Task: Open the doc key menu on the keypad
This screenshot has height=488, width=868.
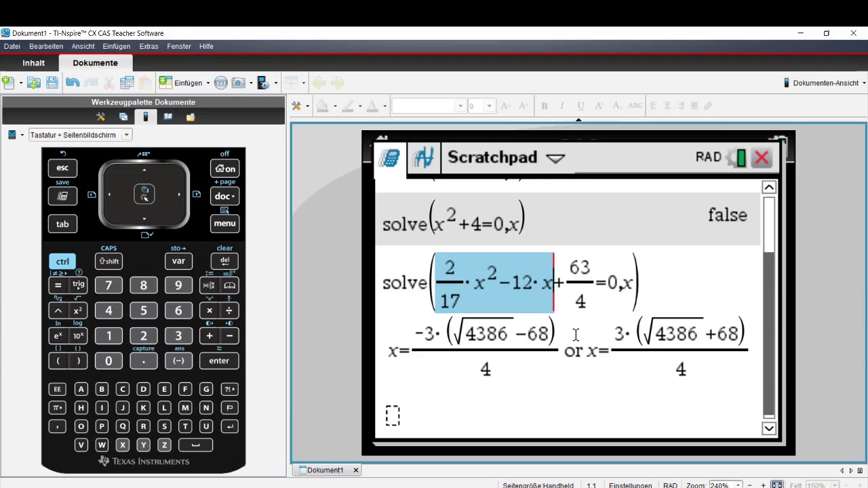Action: (x=224, y=196)
